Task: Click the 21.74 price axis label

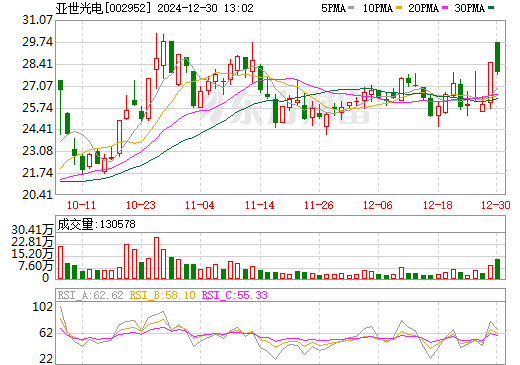Action: pyautogui.click(x=37, y=173)
